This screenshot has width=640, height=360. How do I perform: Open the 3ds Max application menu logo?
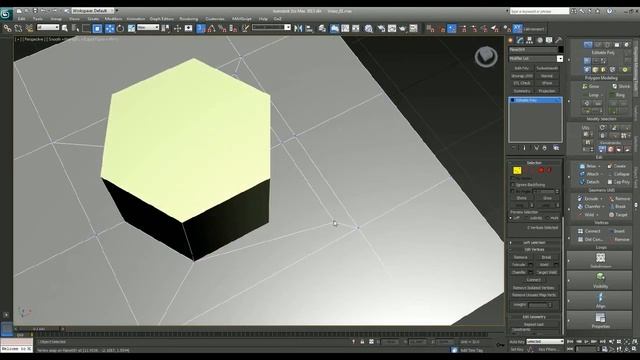[x=6, y=14]
